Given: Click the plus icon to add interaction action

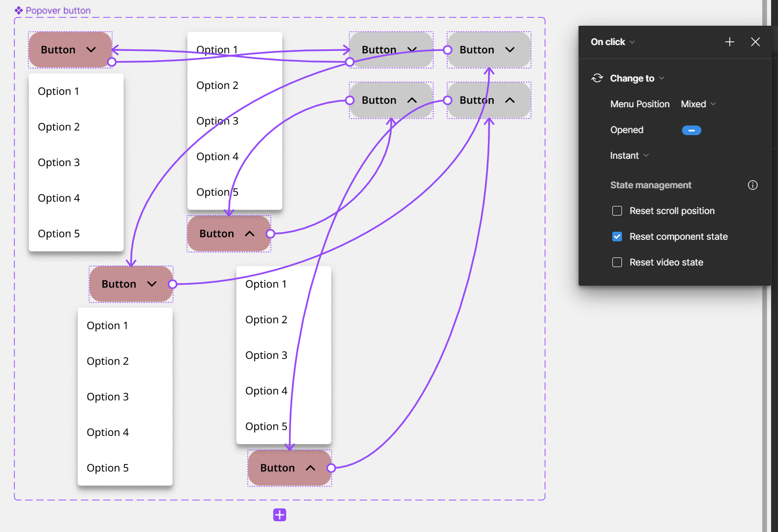Looking at the screenshot, I should tap(729, 42).
